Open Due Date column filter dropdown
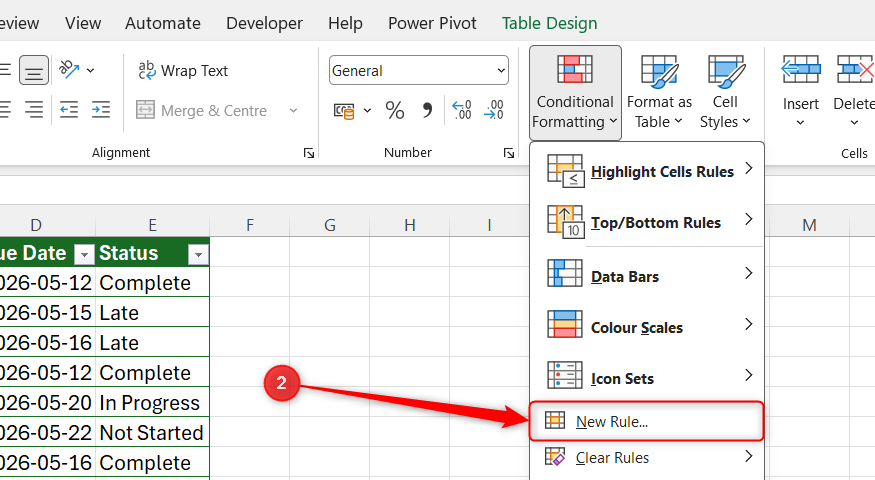Screen dimensions: 875x480 84,255
